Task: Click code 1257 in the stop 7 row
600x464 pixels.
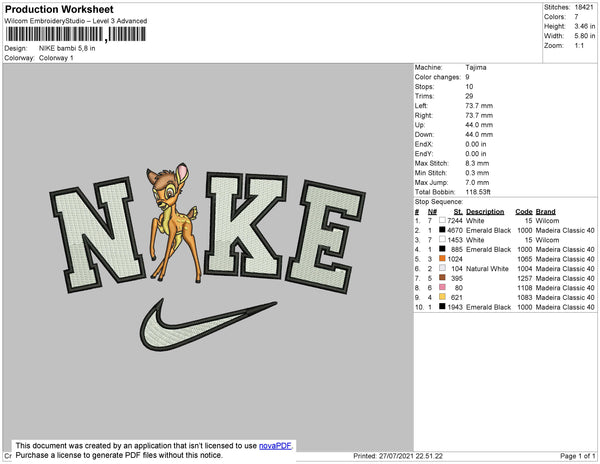Action: [525, 278]
